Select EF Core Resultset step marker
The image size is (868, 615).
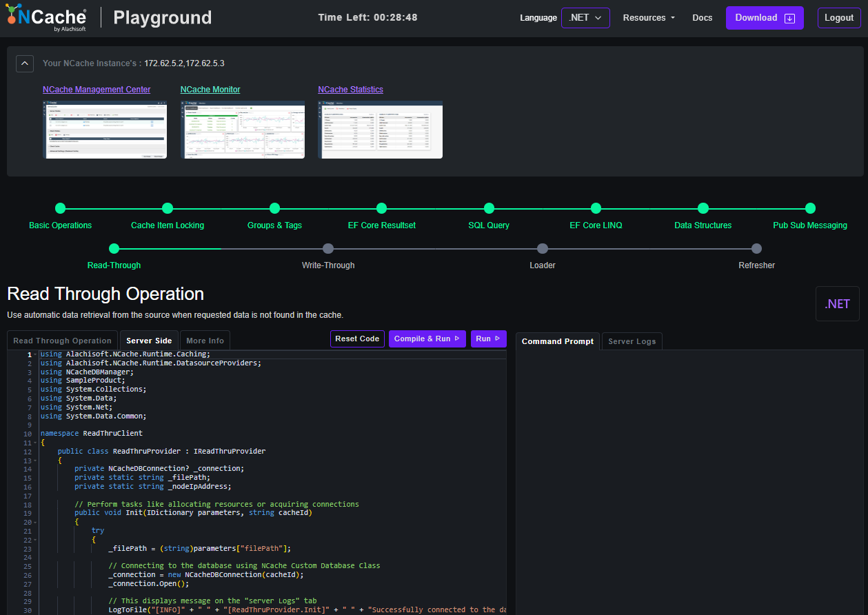point(381,208)
